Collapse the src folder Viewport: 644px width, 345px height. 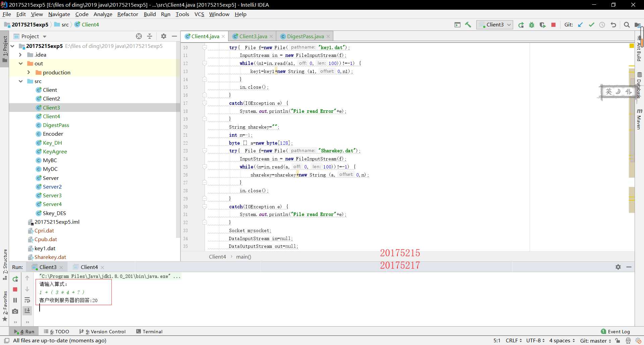tap(20, 81)
